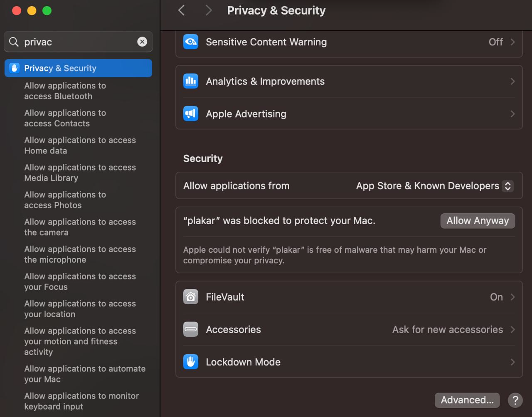The height and width of the screenshot is (417, 532).
Task: Open Allow applications to monitor keyboard input
Action: (81, 401)
